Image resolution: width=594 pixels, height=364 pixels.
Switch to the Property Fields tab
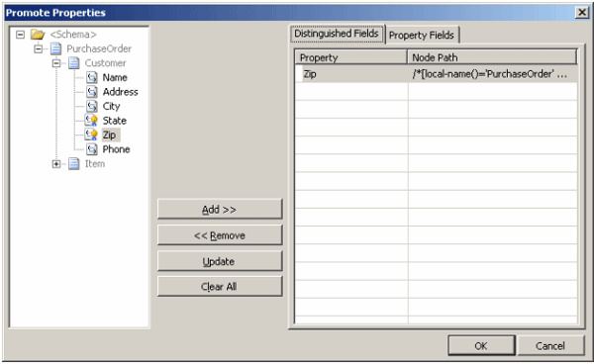[422, 36]
